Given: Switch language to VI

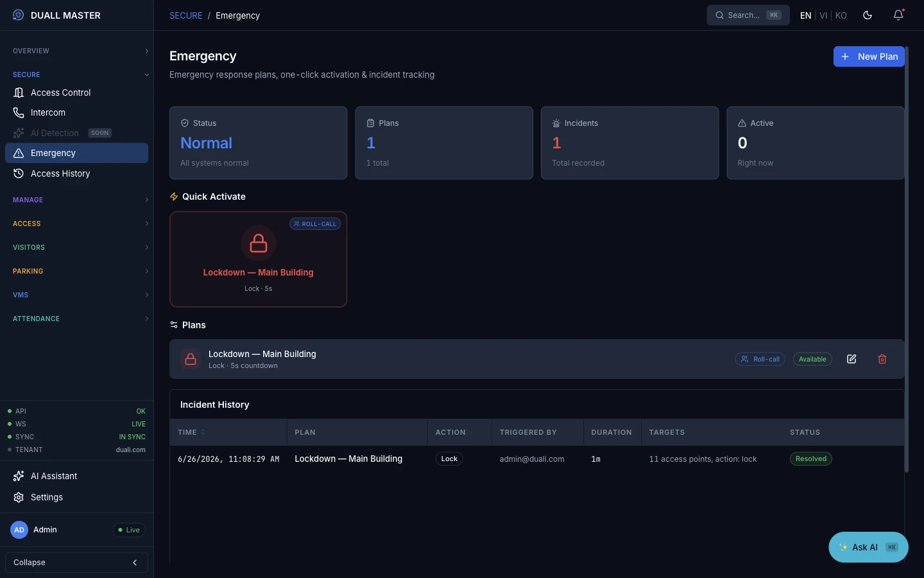Looking at the screenshot, I should coord(823,15).
